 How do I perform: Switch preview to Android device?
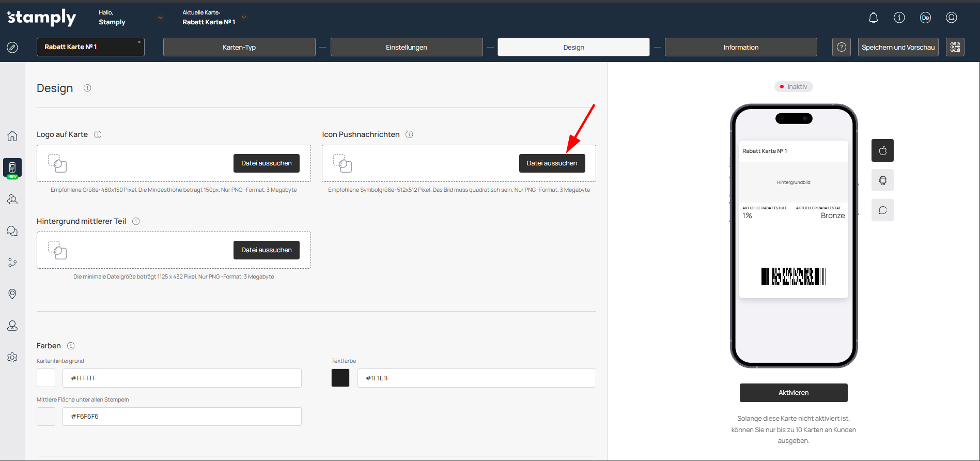(x=882, y=180)
